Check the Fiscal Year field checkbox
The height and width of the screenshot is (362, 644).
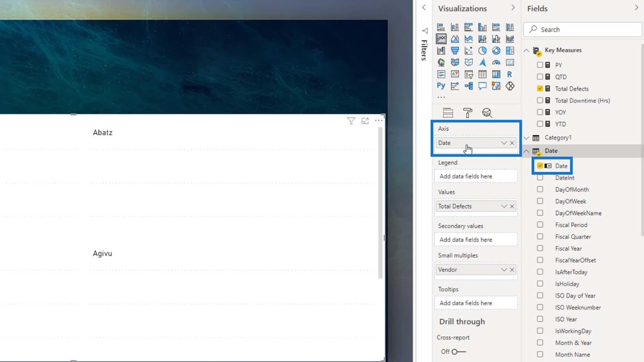point(540,248)
